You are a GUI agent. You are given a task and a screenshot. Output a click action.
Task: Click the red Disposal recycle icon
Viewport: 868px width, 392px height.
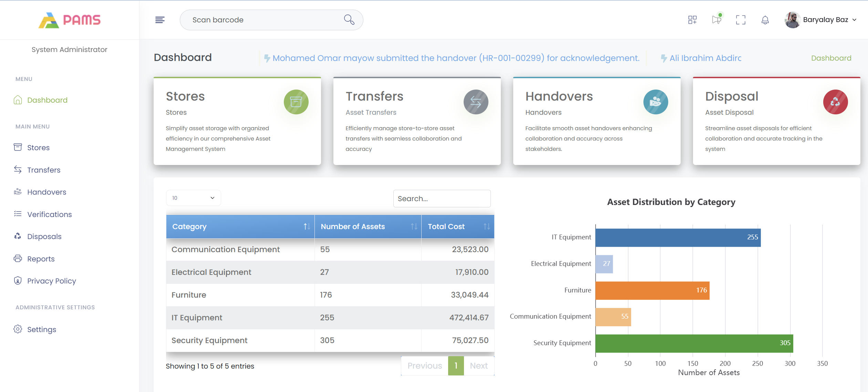(x=835, y=102)
